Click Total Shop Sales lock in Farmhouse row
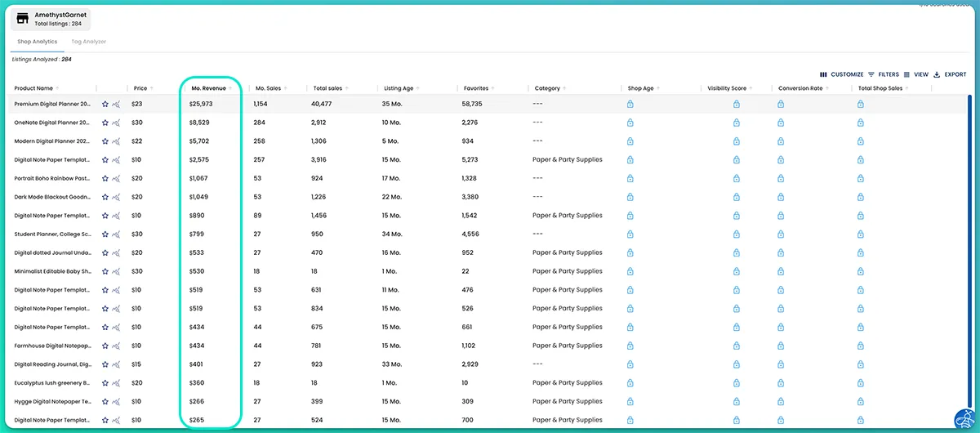Image resolution: width=980 pixels, height=433 pixels. coord(860,346)
